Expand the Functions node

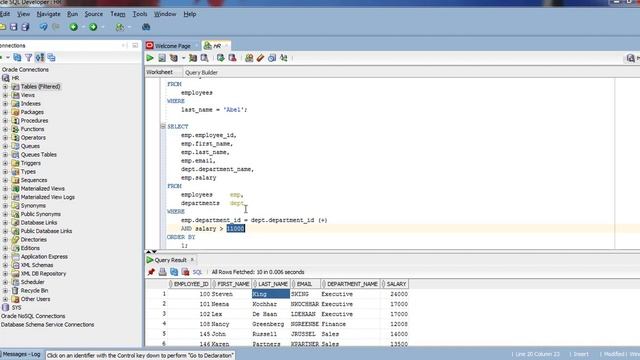(x=5, y=129)
